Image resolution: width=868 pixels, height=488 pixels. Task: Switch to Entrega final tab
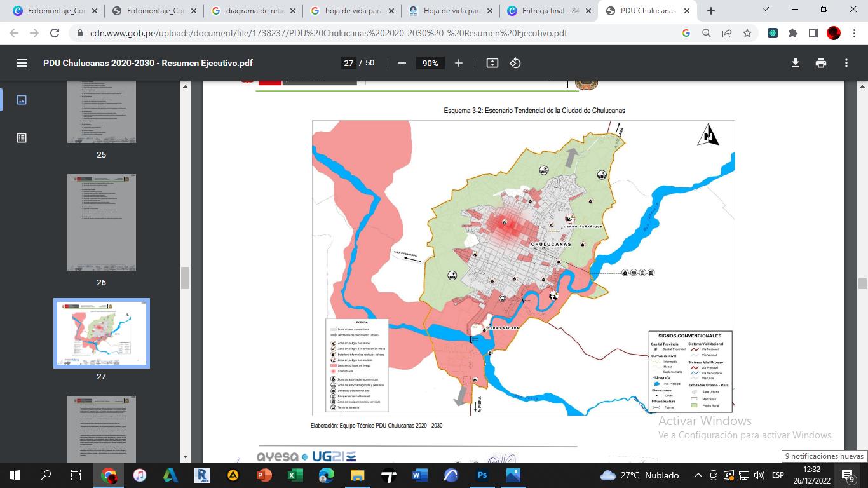(549, 11)
